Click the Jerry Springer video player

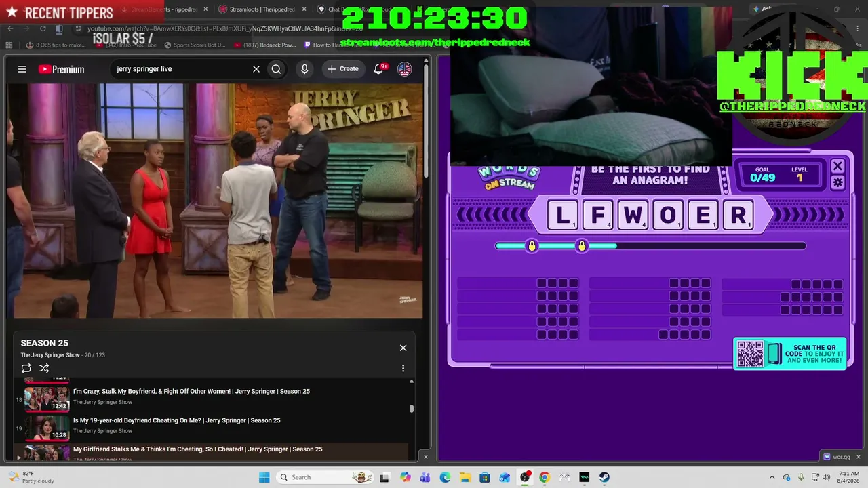pyautogui.click(x=215, y=201)
